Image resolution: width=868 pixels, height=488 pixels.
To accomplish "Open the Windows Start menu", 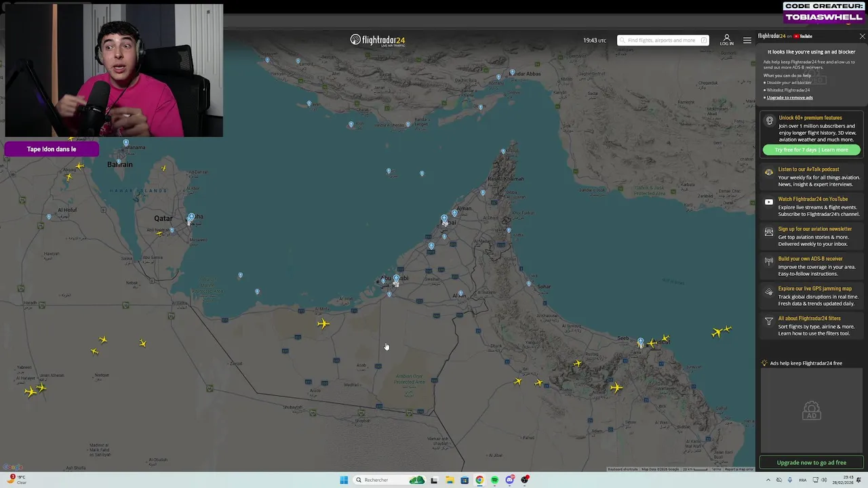I will tap(344, 480).
